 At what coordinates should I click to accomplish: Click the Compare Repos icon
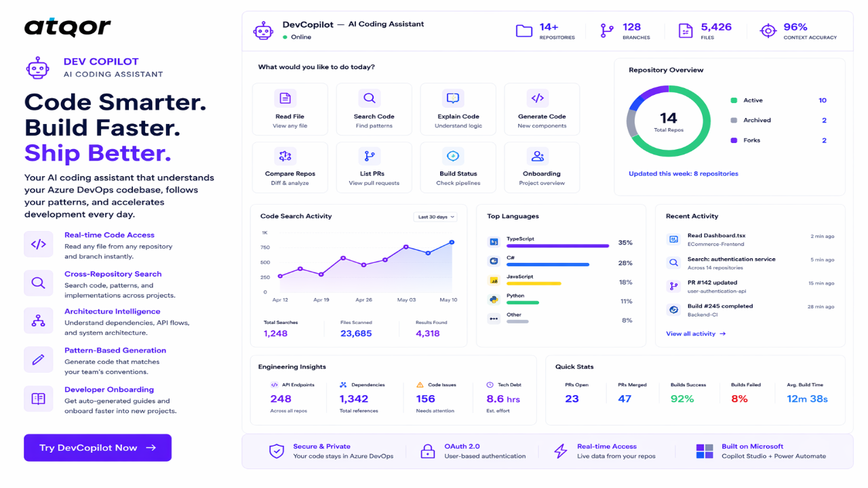285,157
